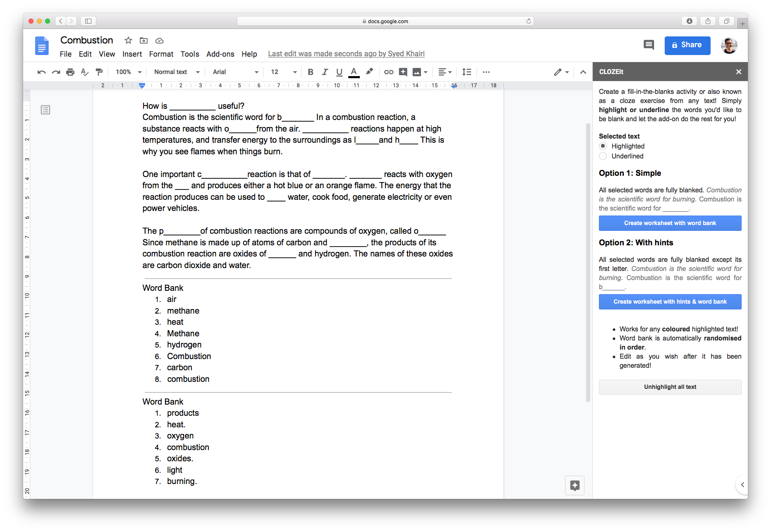Toggle the Safari sidebar

[x=88, y=21]
